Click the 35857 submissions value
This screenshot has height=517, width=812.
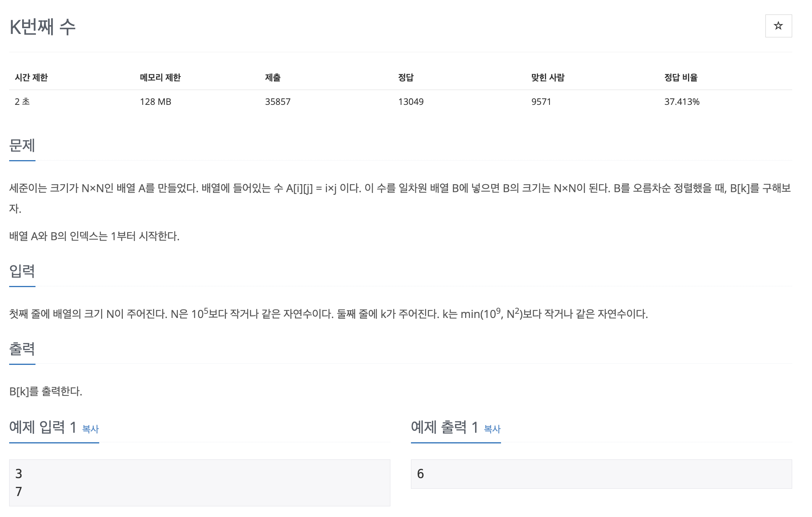pyautogui.click(x=278, y=102)
